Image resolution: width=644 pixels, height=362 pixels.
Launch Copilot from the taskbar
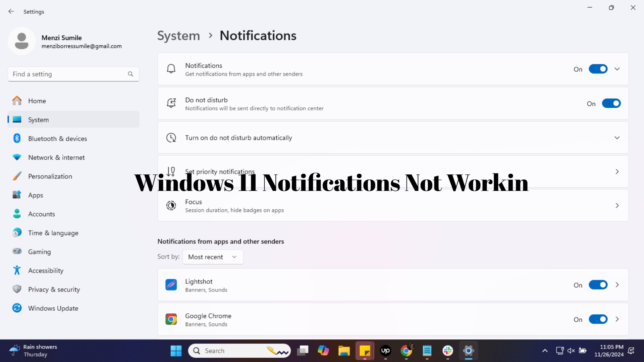(x=323, y=350)
